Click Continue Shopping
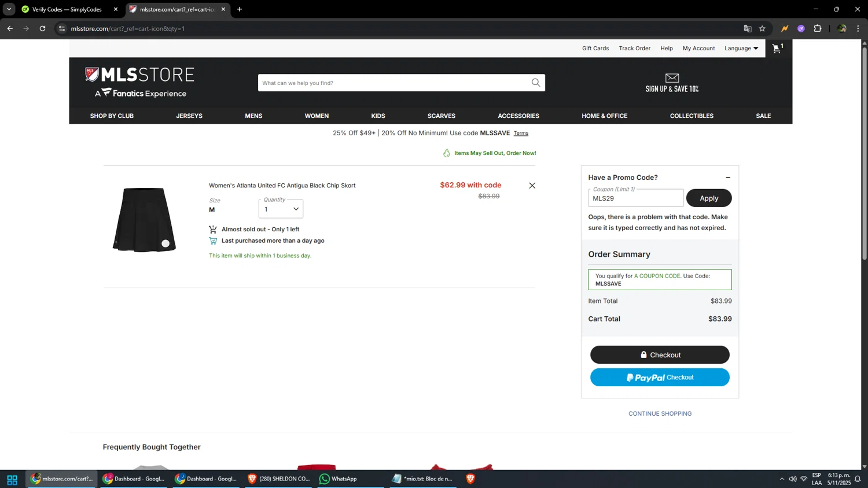 point(660,413)
